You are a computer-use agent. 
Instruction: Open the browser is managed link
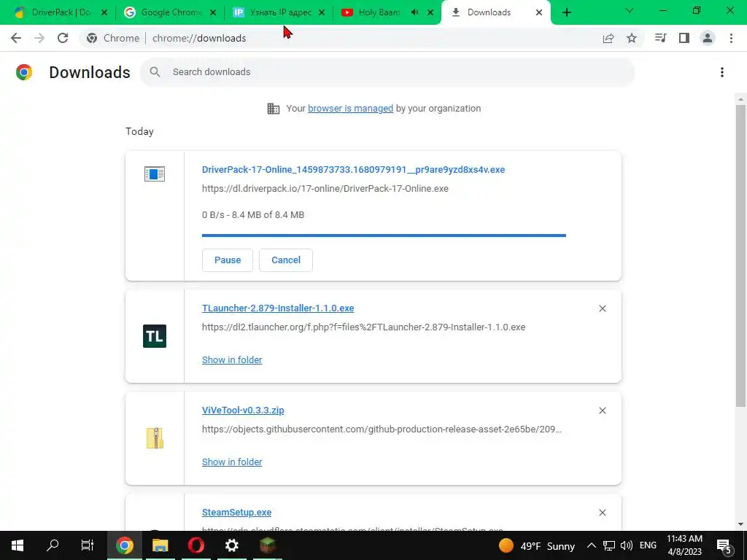coord(351,109)
